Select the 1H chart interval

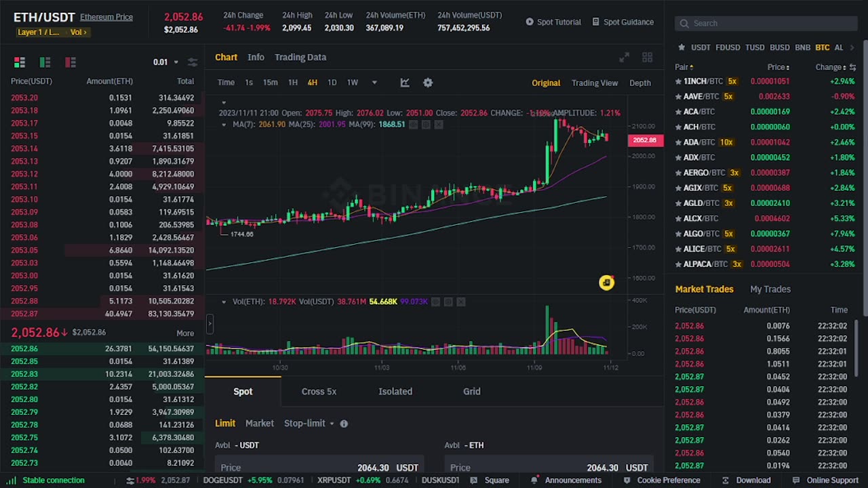coord(293,83)
